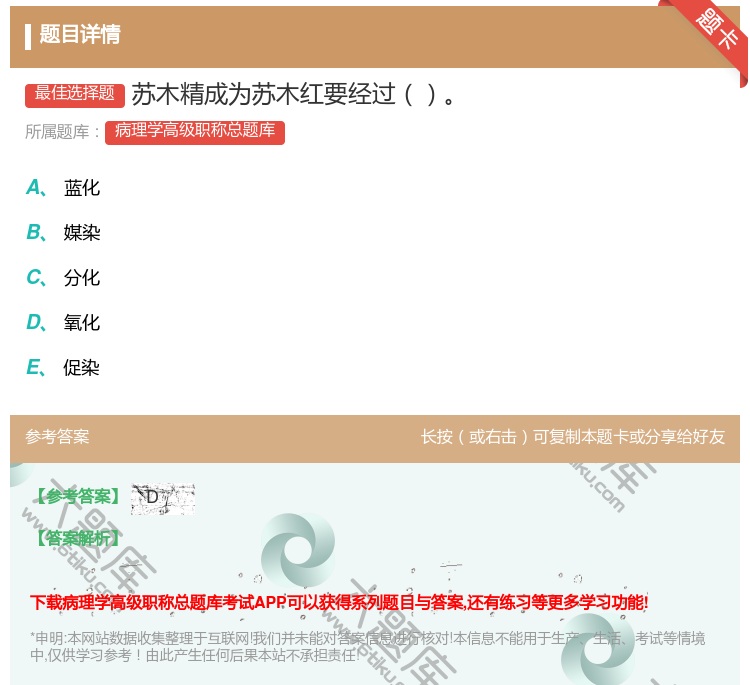
Task: Select answer option B 媒染
Action: click(x=63, y=232)
